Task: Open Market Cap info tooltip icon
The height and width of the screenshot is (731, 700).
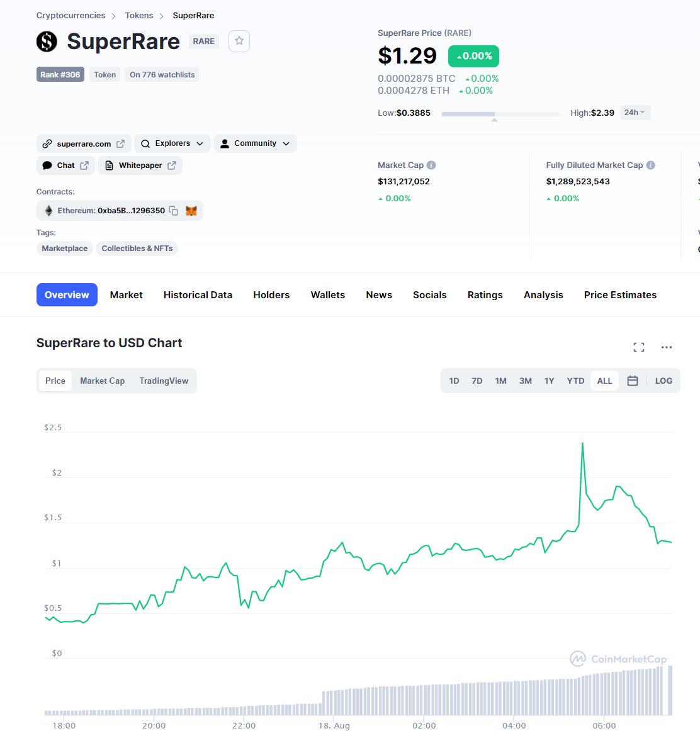Action: (431, 165)
